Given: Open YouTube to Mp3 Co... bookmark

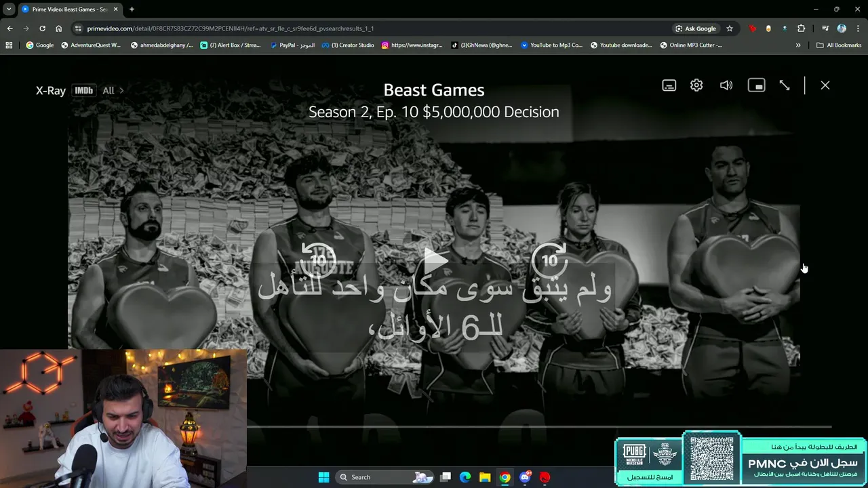Looking at the screenshot, I should [x=551, y=45].
